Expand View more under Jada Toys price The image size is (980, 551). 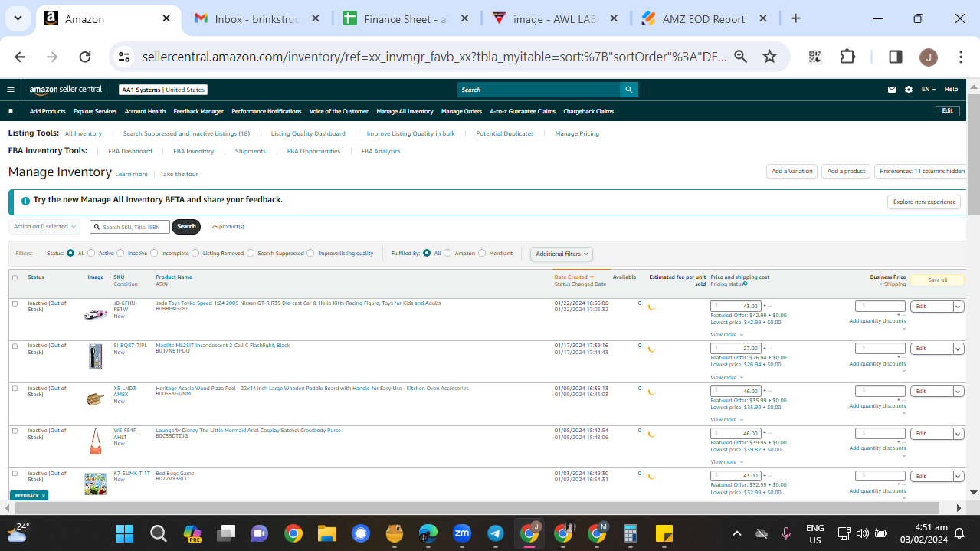[726, 335]
